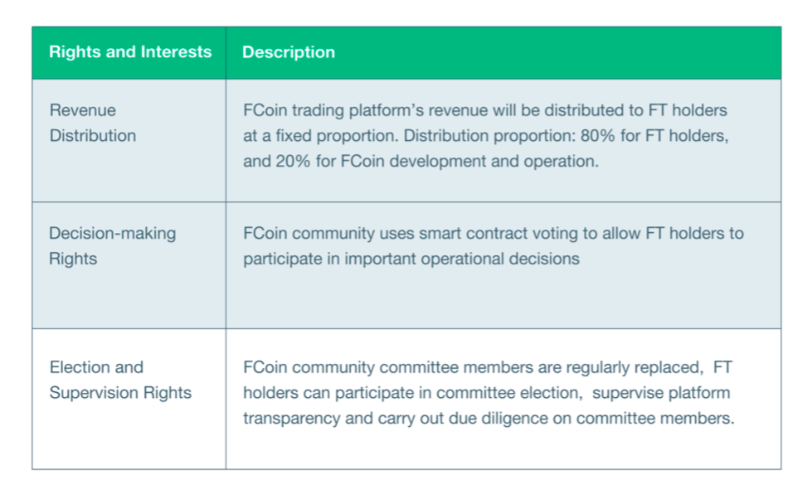Click the text "80% for FT holders"
Screen dimensions: 812x504
pyautogui.click(x=654, y=136)
